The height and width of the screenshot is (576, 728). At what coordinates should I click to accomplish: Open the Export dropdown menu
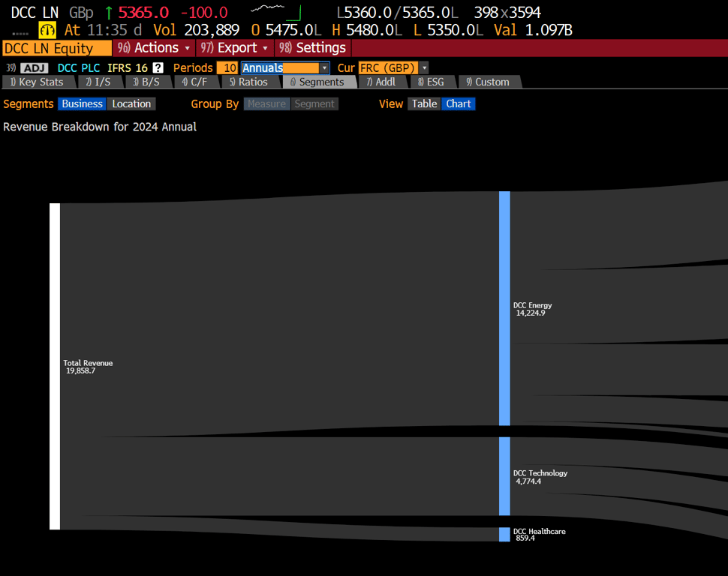(234, 48)
